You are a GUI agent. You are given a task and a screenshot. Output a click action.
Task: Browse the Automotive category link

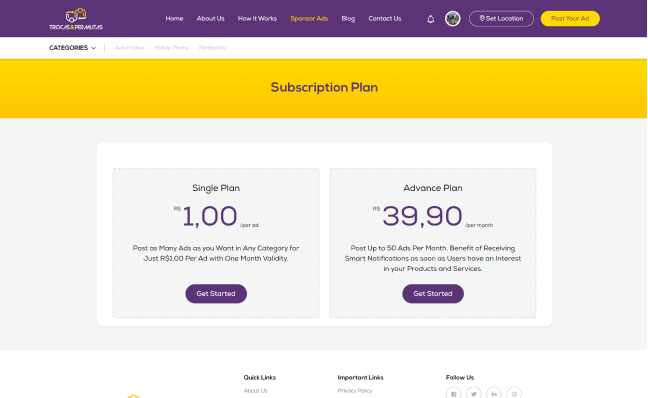click(129, 48)
